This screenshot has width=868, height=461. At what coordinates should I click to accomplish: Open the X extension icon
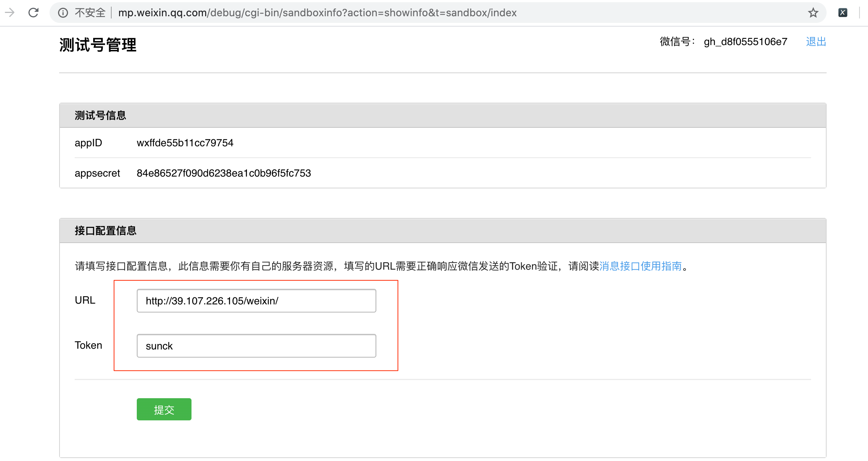pyautogui.click(x=842, y=13)
